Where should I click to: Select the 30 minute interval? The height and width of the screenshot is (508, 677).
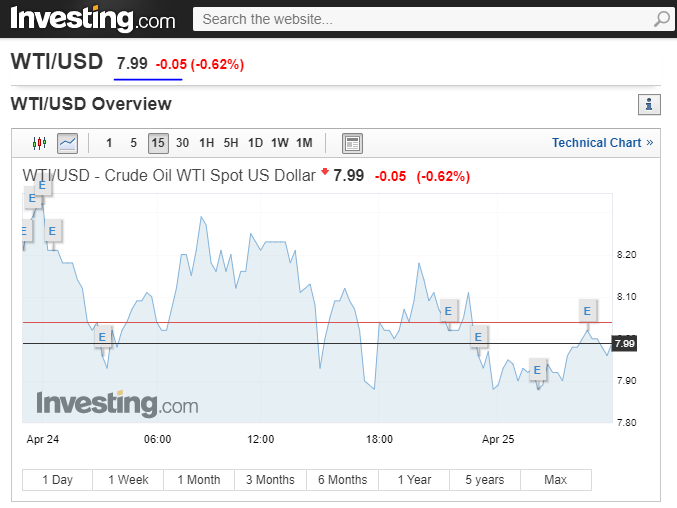(182, 143)
